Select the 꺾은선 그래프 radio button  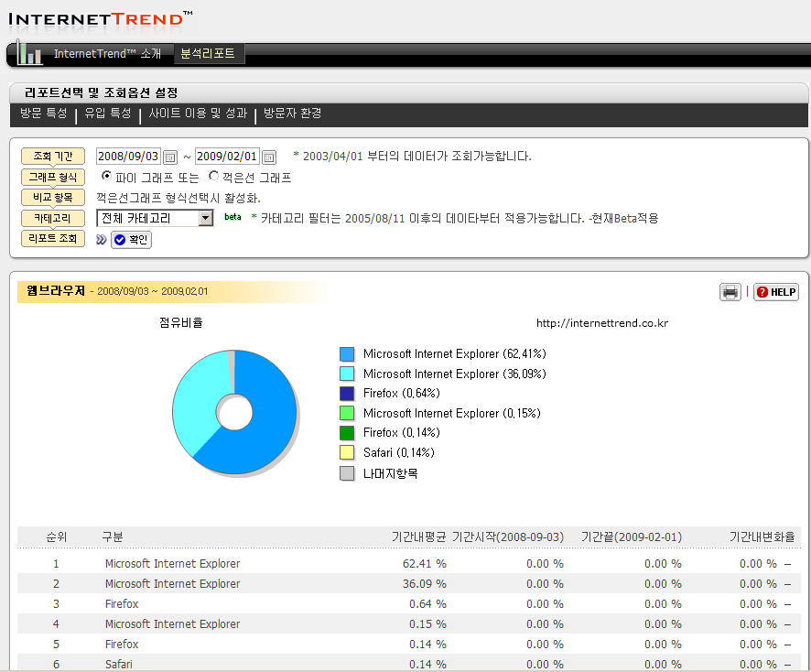point(213,176)
